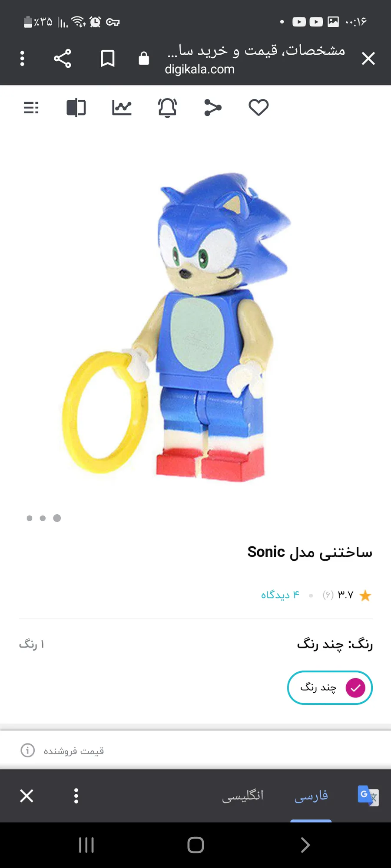Open browser three-dot overflow menu
391x868 pixels.
coord(22,58)
